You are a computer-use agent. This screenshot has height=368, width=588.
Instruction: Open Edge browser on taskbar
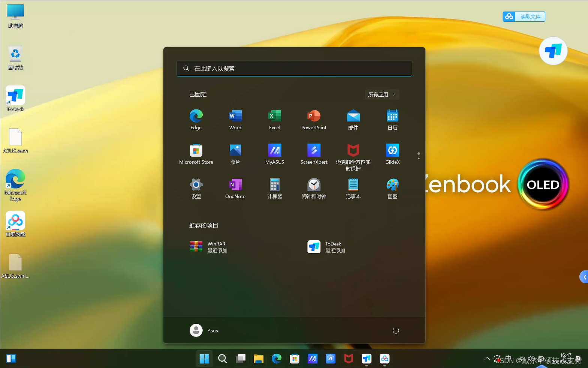pos(277,359)
